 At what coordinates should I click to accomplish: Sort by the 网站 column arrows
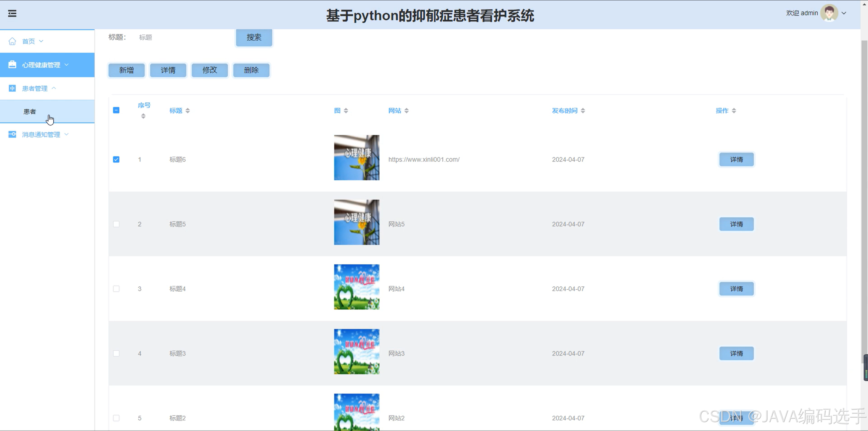pos(407,110)
